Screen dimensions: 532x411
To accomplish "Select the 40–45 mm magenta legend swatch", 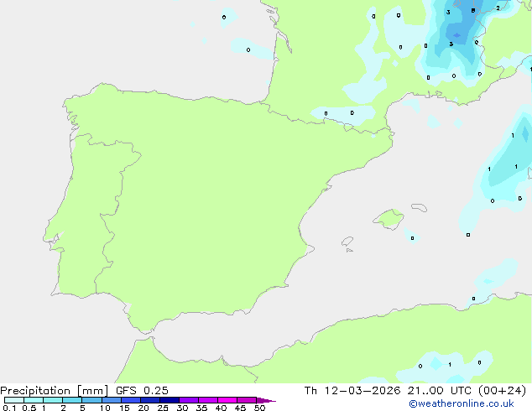I will point(227,400).
